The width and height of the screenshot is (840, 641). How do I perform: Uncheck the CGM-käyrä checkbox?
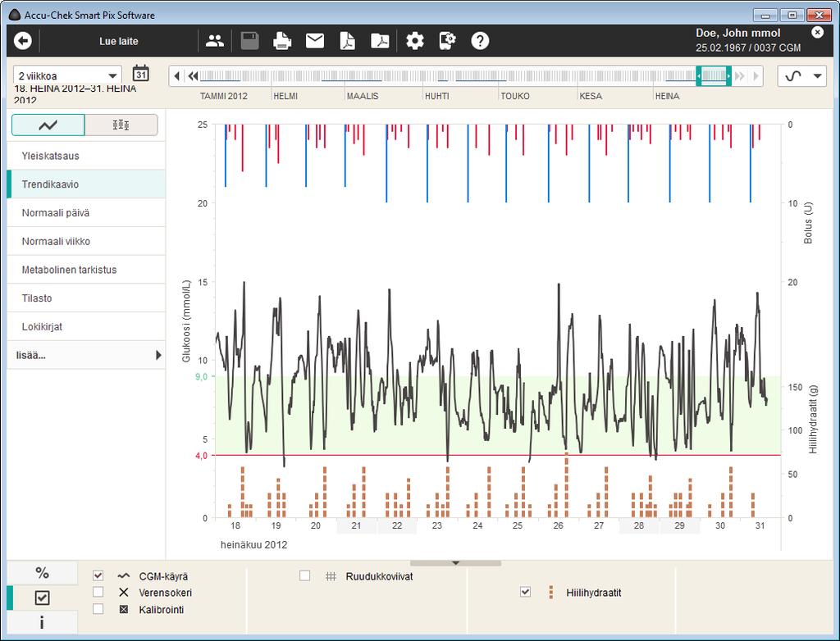coord(98,575)
